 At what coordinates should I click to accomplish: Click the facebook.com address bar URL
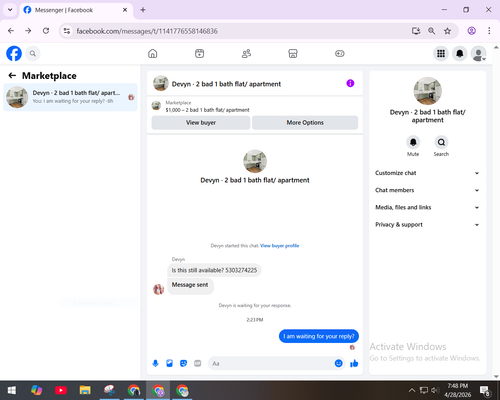147,31
